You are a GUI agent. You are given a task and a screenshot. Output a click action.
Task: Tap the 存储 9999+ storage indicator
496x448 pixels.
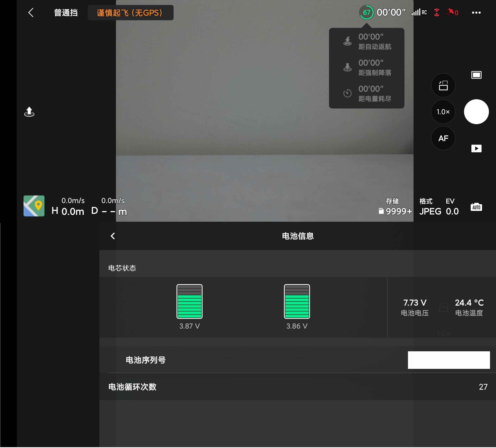[395, 207]
